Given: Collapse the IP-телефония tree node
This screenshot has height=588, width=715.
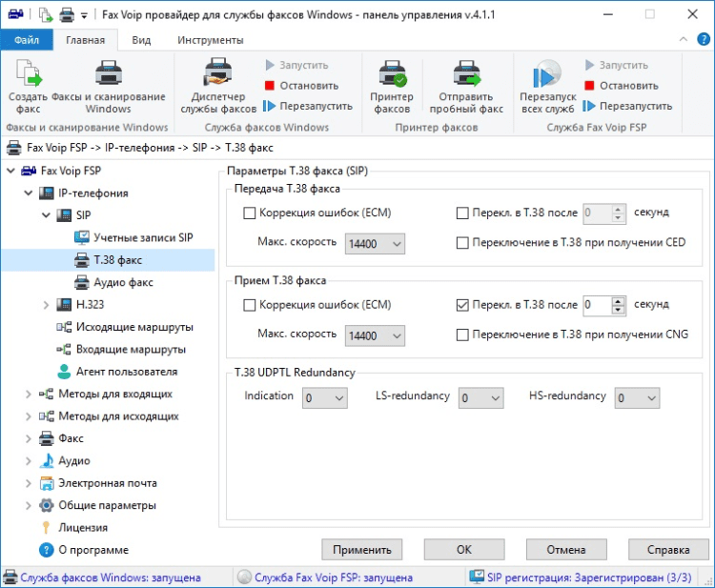Looking at the screenshot, I should click(29, 193).
